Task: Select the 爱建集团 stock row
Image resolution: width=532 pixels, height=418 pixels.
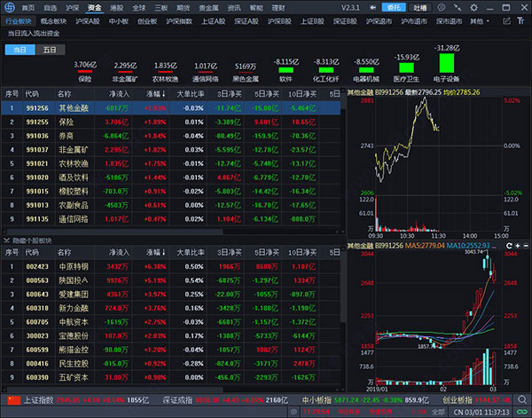Action: 171,294
